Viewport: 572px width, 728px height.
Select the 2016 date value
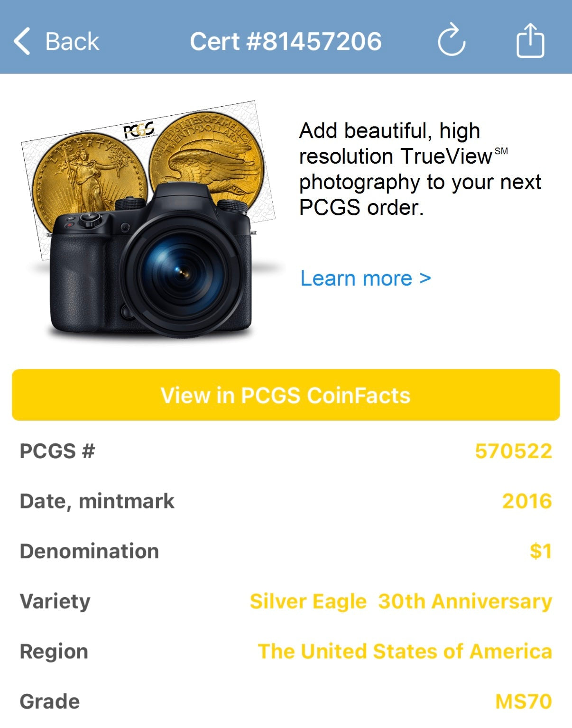[x=526, y=501]
